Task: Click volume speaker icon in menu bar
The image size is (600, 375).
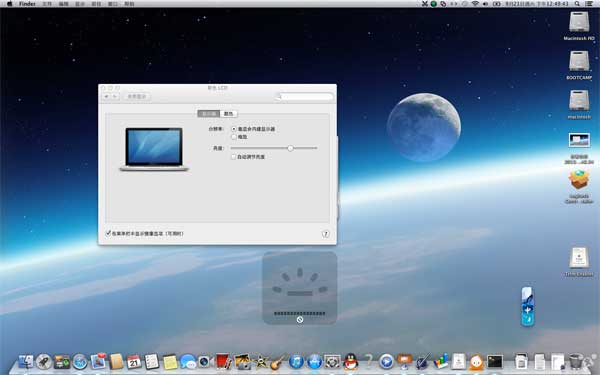Action: pyautogui.click(x=486, y=4)
